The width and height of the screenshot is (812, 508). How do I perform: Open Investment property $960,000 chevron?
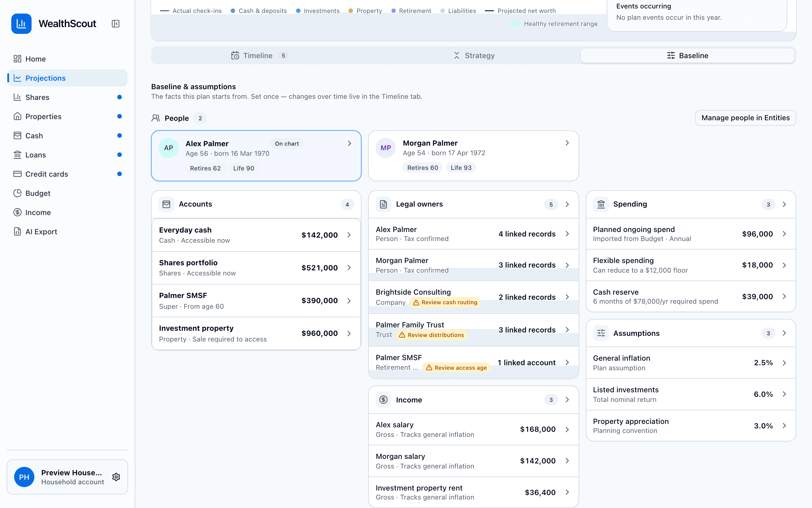pos(349,333)
